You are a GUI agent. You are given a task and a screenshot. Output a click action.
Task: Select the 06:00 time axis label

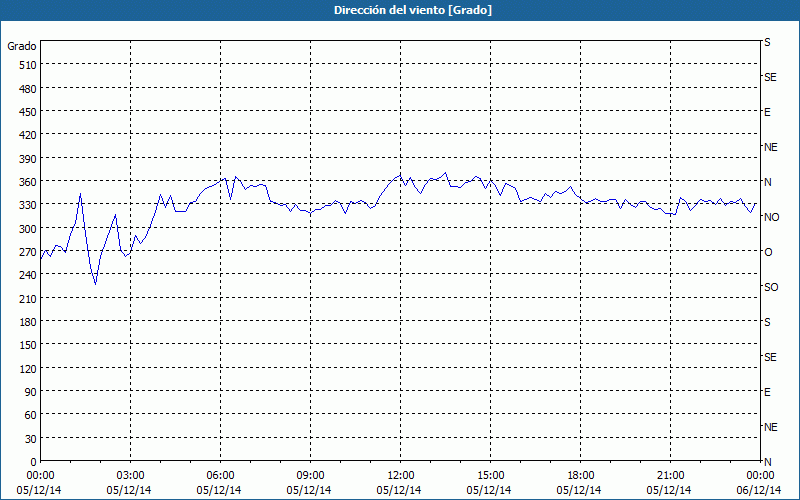(220, 476)
